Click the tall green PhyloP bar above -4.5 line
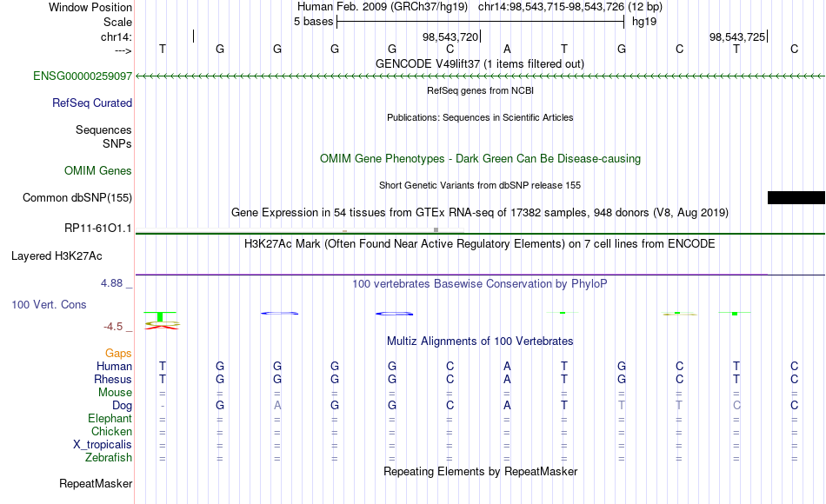This screenshot has width=826, height=504. click(x=160, y=317)
